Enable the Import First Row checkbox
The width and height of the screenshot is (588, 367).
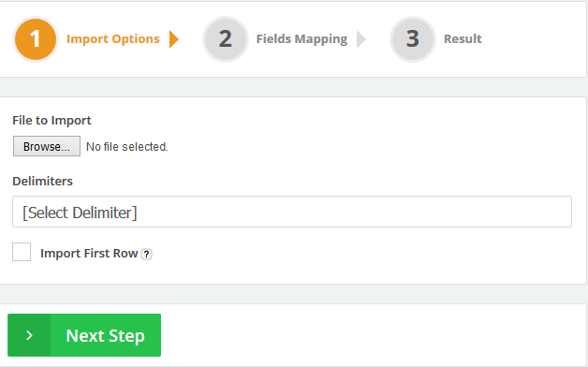coord(22,252)
